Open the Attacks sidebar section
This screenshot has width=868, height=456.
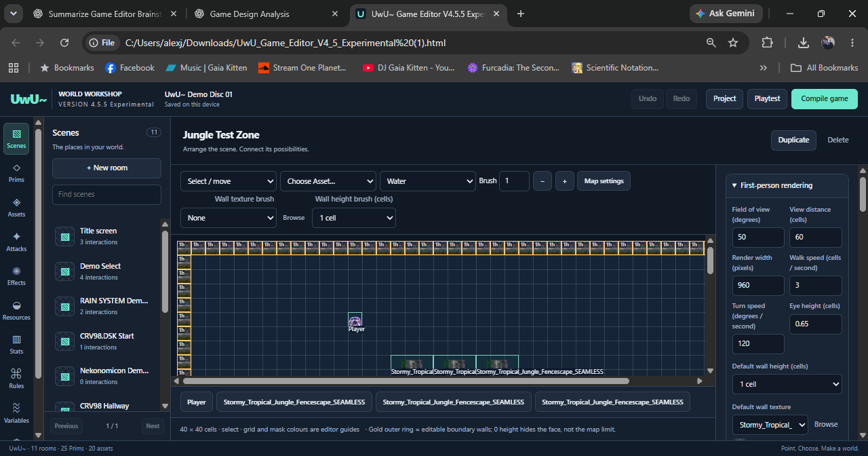16,242
